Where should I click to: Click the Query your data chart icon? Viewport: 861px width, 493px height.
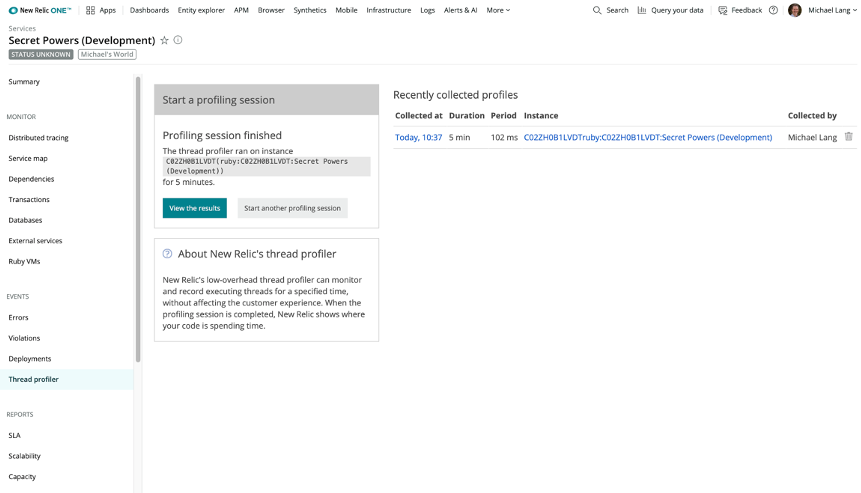(x=642, y=10)
